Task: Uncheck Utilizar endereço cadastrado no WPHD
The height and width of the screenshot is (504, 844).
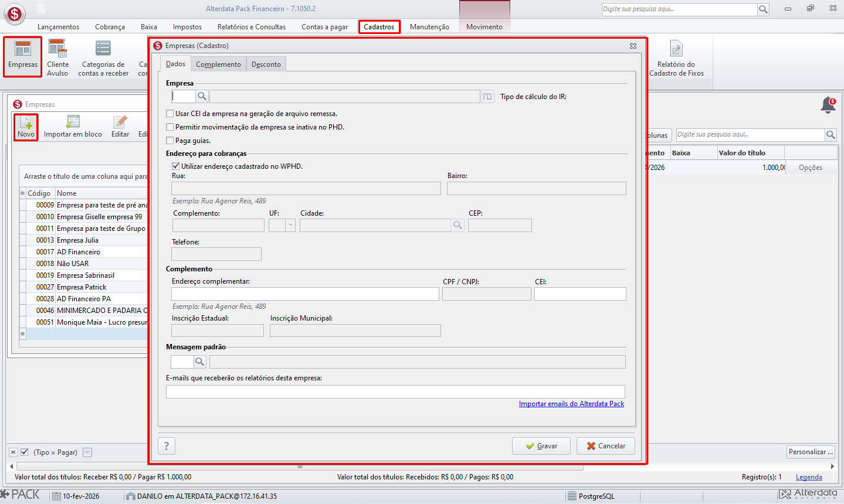Action: tap(176, 166)
